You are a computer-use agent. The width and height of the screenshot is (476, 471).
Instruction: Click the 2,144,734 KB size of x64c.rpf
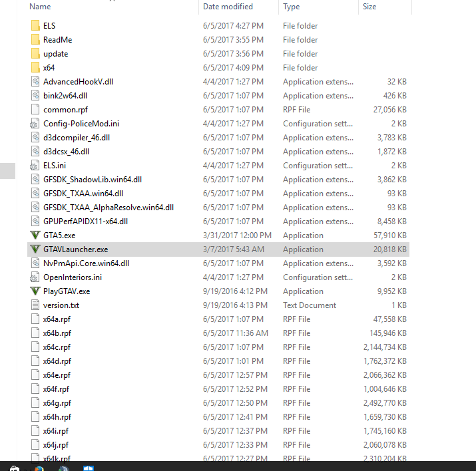point(385,347)
